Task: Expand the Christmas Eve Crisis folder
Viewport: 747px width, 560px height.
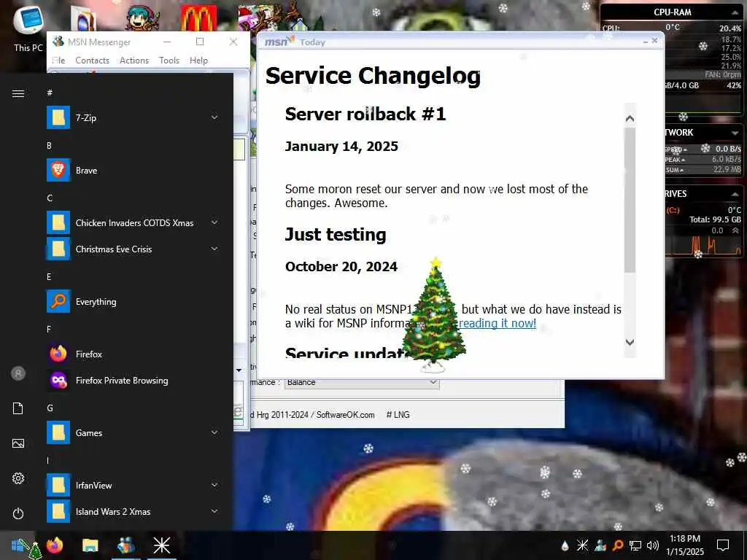Action: [x=214, y=249]
